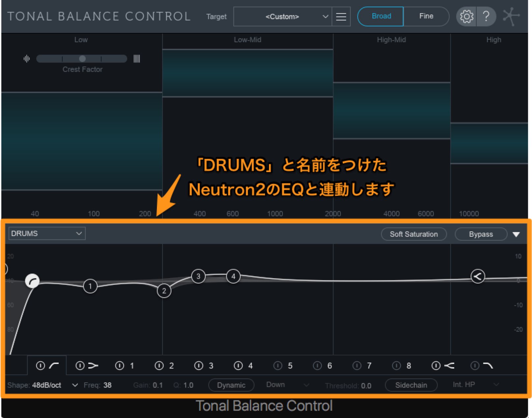
Task: Click the High-Mid band target range
Action: point(392,110)
